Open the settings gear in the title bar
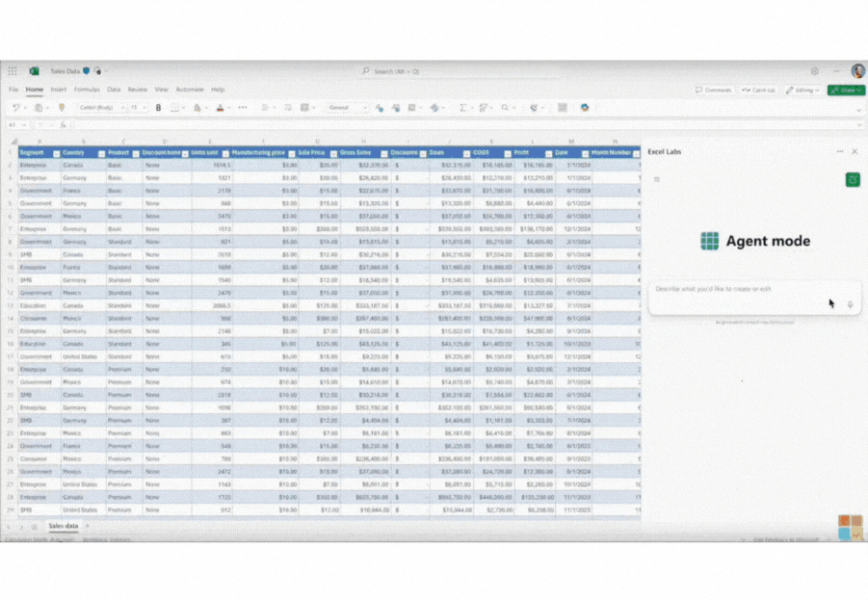 point(814,71)
